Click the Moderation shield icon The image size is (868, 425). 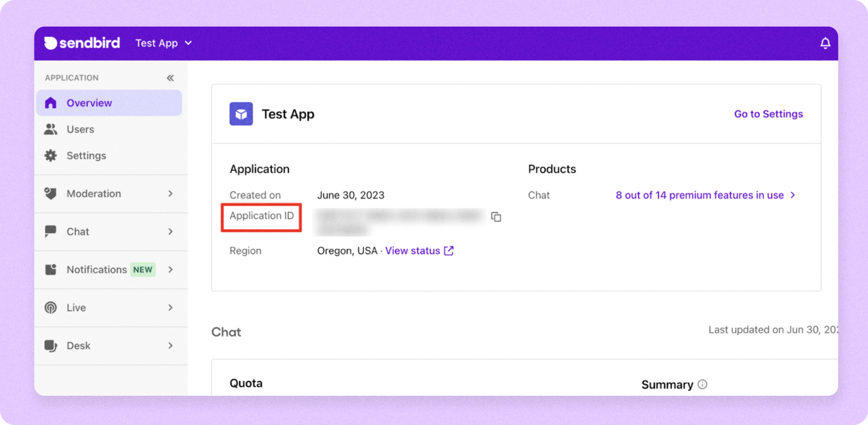point(51,194)
